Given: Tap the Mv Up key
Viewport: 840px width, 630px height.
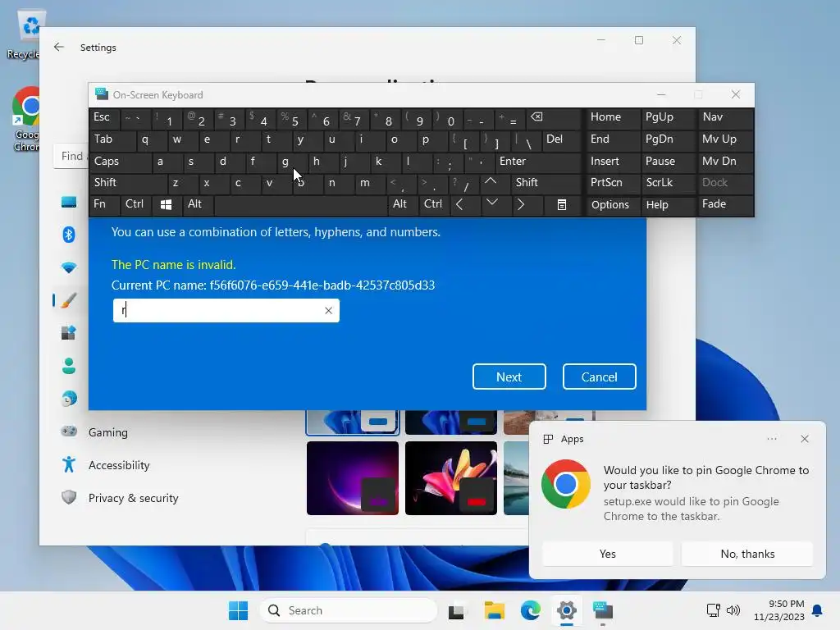Looking at the screenshot, I should (725, 139).
